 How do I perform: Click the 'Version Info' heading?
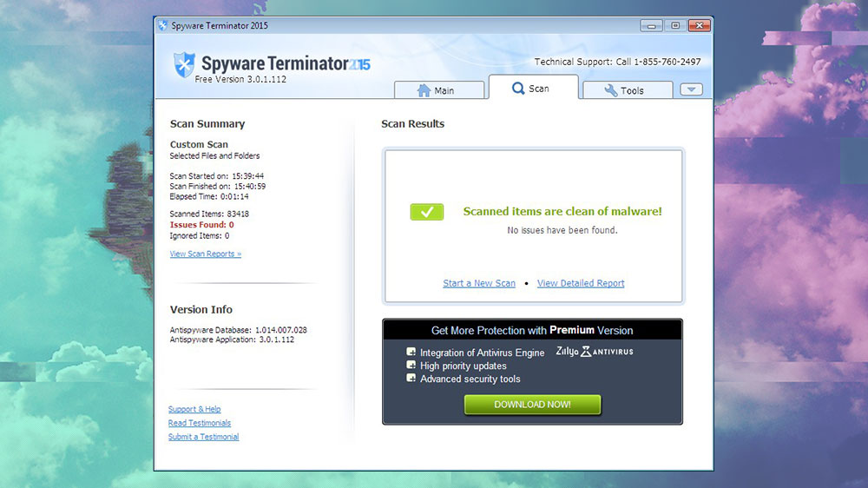(201, 309)
